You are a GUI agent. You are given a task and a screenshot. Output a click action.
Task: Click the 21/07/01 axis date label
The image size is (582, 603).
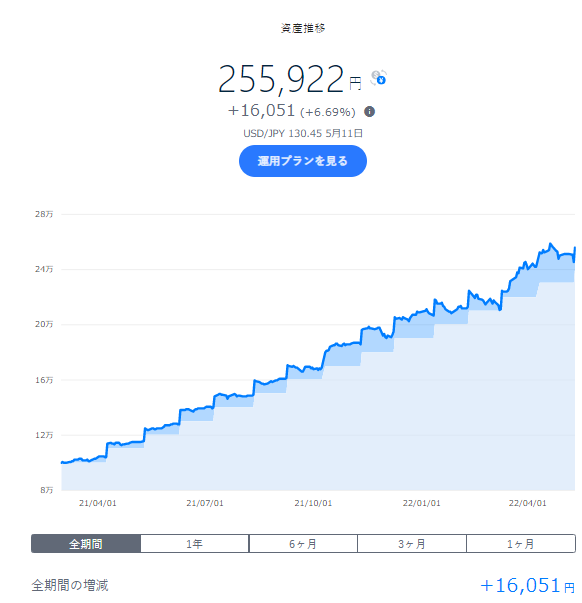click(x=205, y=503)
